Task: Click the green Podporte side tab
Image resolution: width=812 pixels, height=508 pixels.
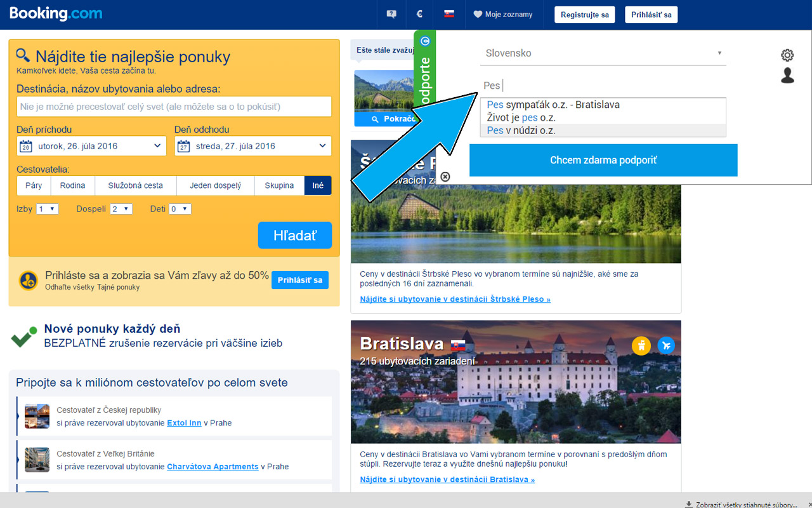Action: coord(424,71)
